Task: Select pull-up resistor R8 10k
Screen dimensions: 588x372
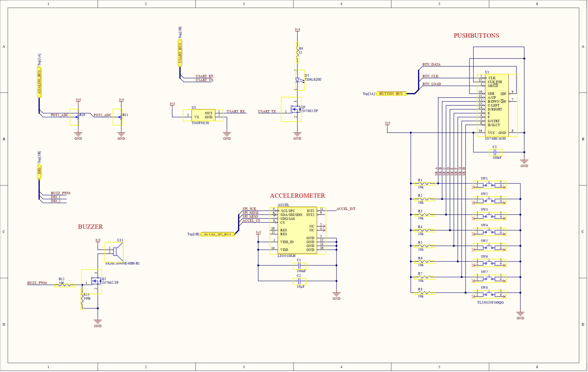Action: pyautogui.click(x=425, y=293)
